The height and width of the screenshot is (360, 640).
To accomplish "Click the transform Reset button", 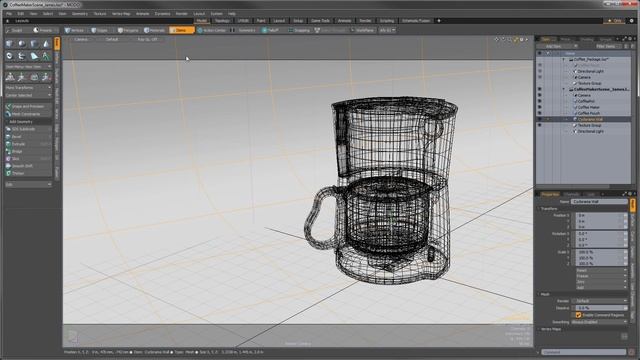I will coord(602,270).
